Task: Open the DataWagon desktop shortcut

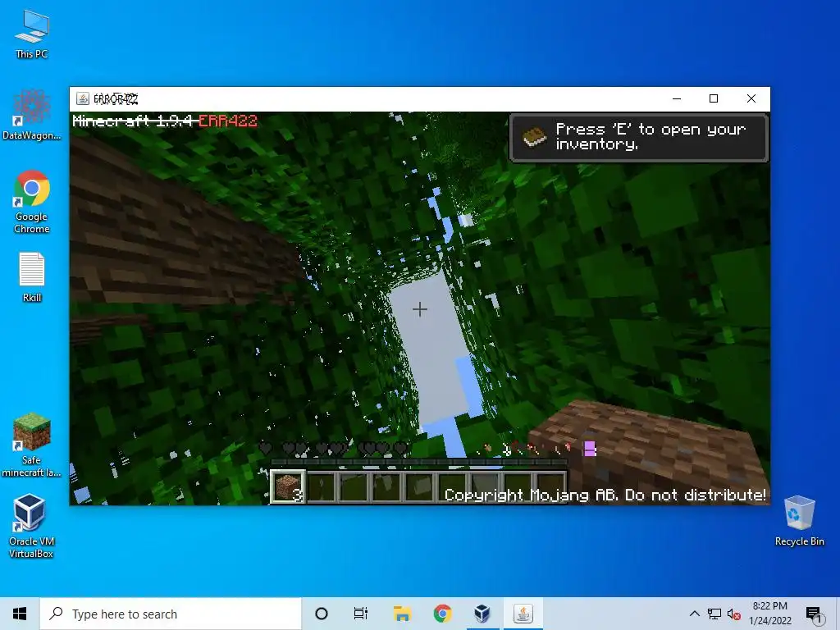Action: point(32,115)
